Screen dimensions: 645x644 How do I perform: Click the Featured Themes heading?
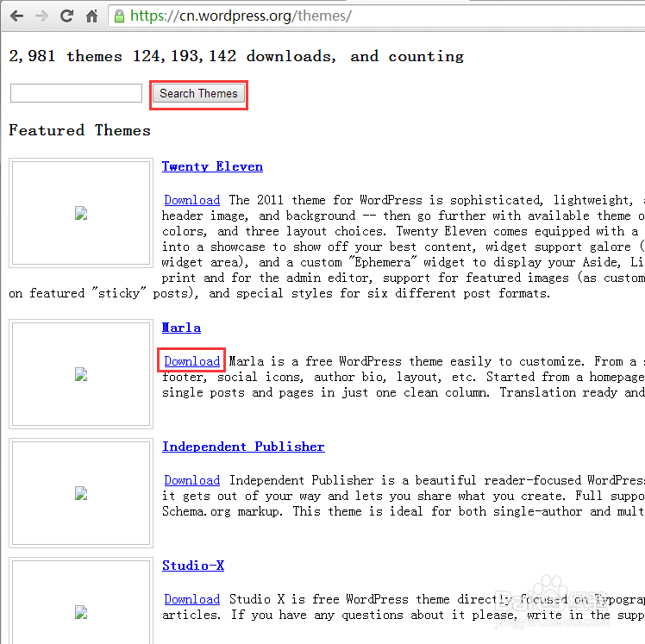pos(80,130)
